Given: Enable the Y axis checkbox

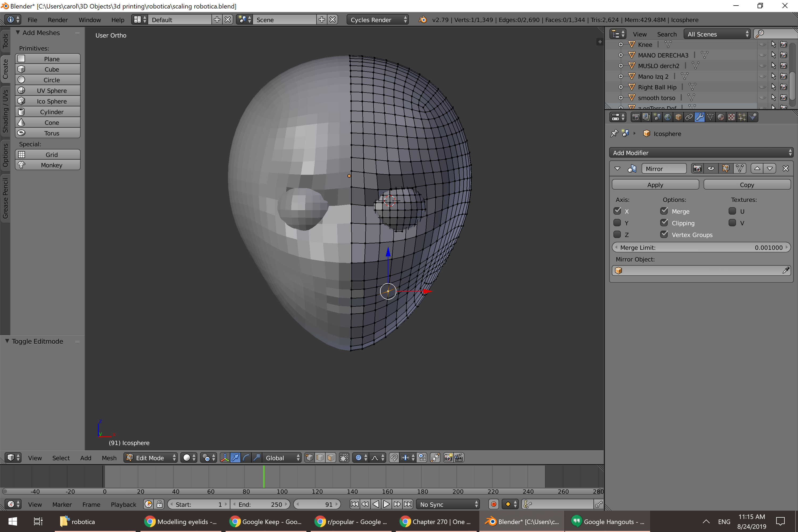Looking at the screenshot, I should click(x=617, y=223).
